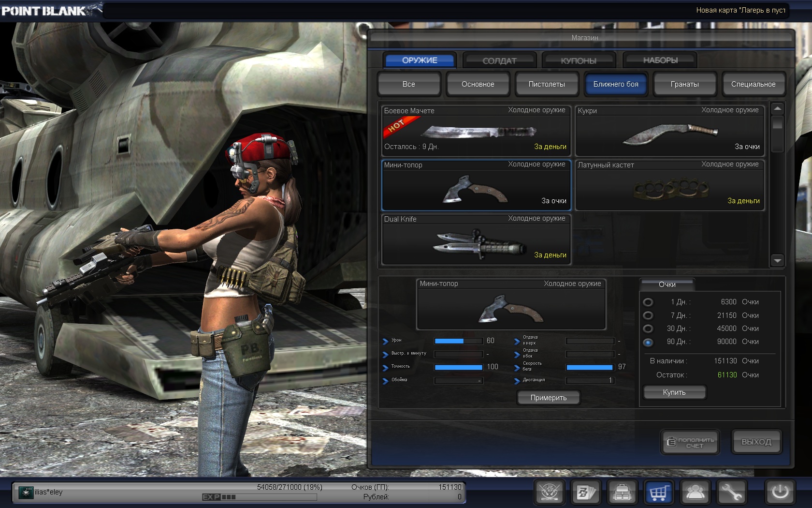
Task: Open the clan emblem icon in bottom bar
Action: [x=549, y=493]
